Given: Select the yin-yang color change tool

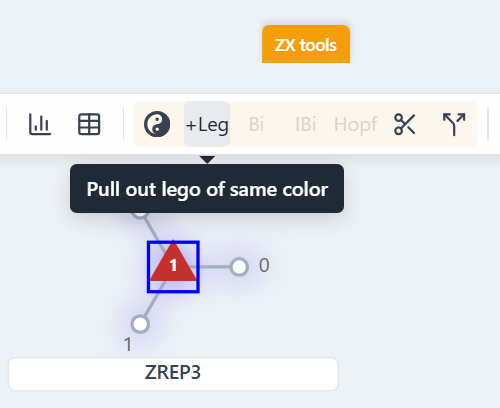Looking at the screenshot, I should [157, 124].
